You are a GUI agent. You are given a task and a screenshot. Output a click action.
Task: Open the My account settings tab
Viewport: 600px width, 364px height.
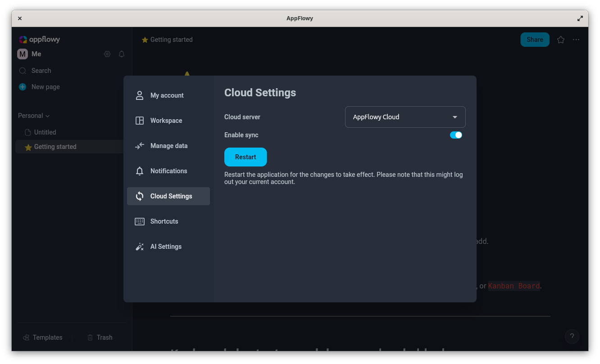(x=168, y=95)
